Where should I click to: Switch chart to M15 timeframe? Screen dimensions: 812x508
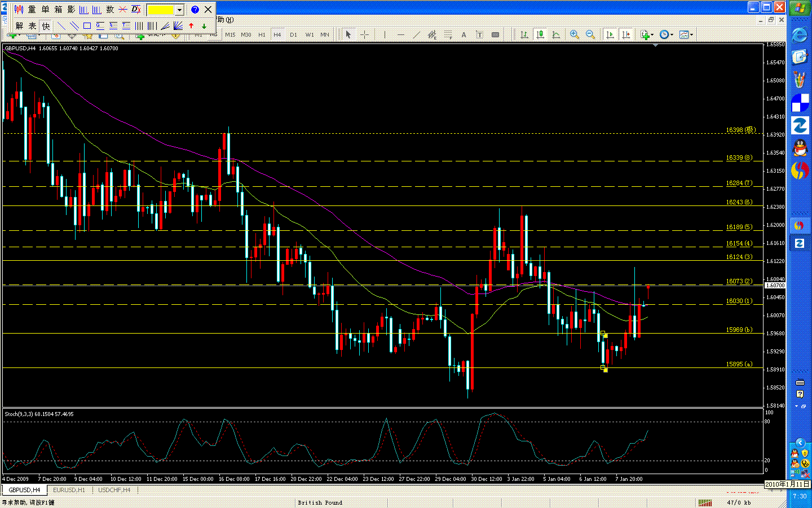tap(230, 35)
